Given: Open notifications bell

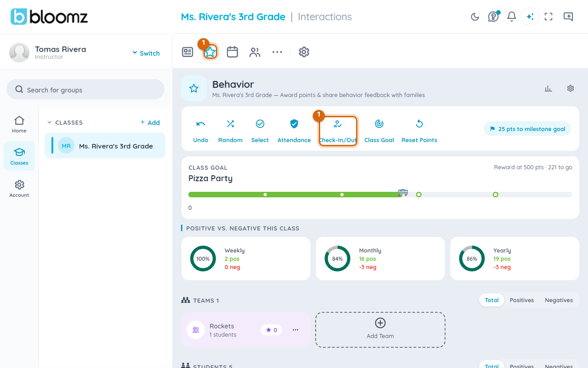Looking at the screenshot, I should coord(512,17).
